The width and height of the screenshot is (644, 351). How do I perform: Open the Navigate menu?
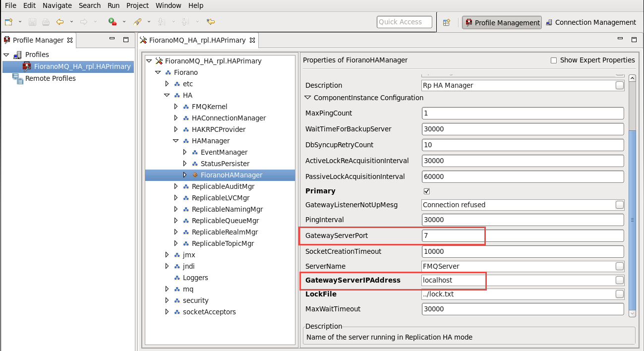pyautogui.click(x=57, y=5)
